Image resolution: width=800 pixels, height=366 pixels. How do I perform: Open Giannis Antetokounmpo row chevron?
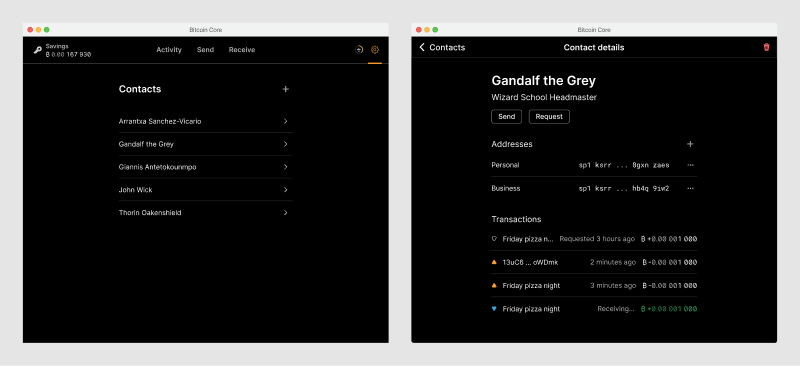[286, 167]
